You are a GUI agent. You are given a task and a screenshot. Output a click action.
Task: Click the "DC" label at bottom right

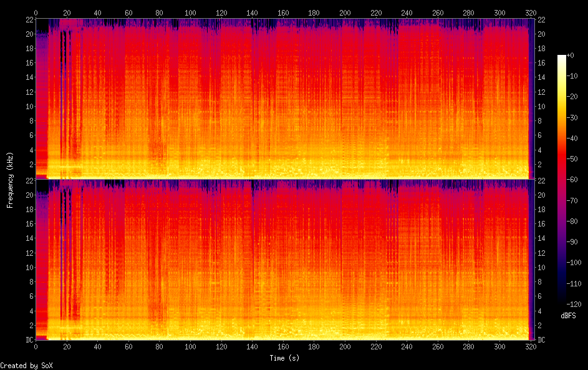click(x=542, y=340)
